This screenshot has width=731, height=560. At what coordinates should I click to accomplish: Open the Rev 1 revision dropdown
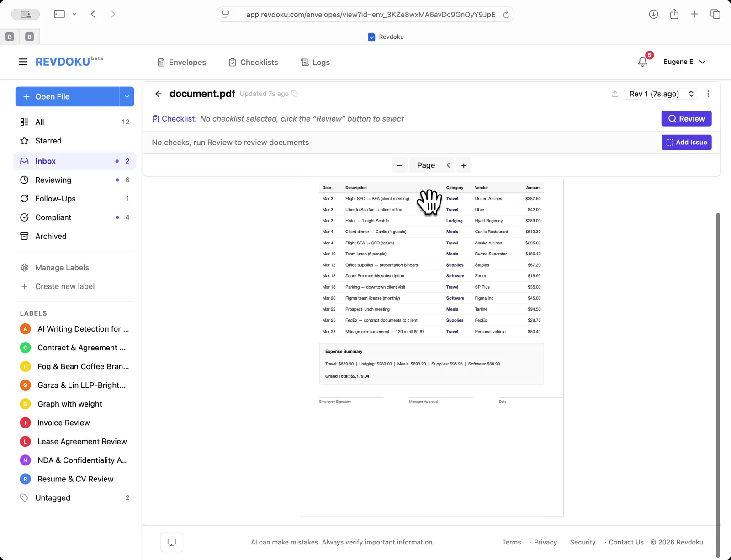pos(660,94)
